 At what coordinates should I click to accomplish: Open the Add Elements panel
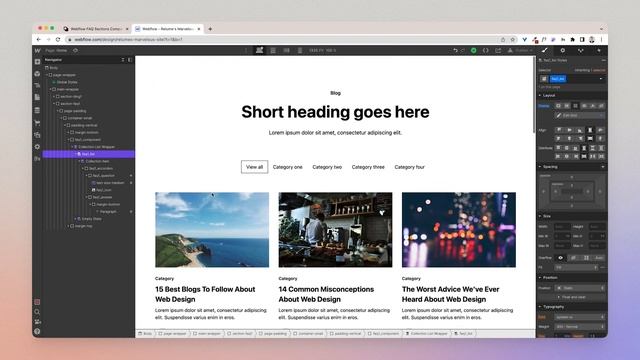pos(38,62)
